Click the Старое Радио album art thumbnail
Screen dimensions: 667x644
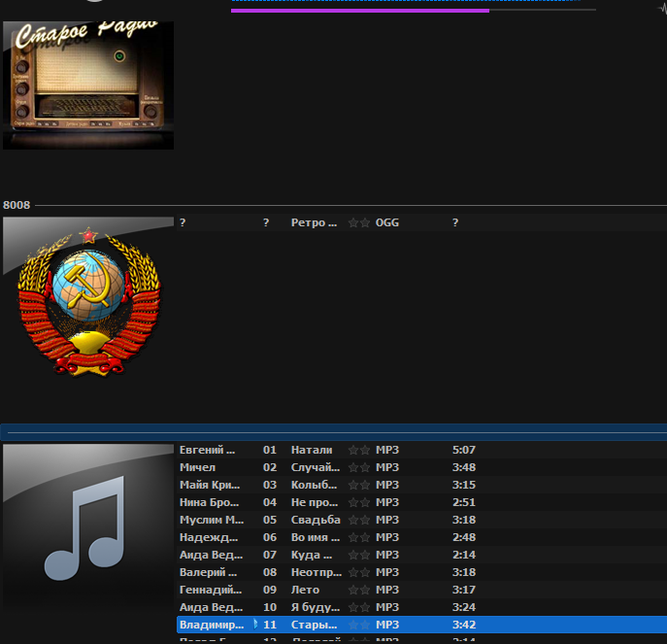[88, 85]
